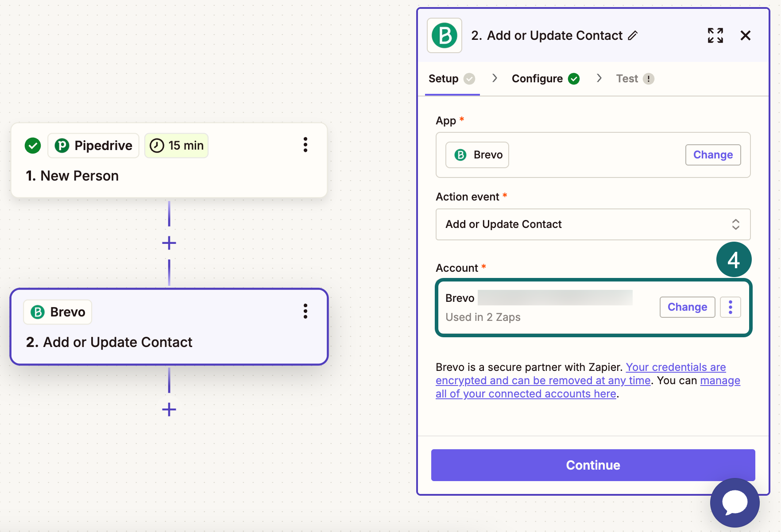Select the New Person trigger step card
Image resolution: width=781 pixels, height=532 pixels.
(x=169, y=160)
